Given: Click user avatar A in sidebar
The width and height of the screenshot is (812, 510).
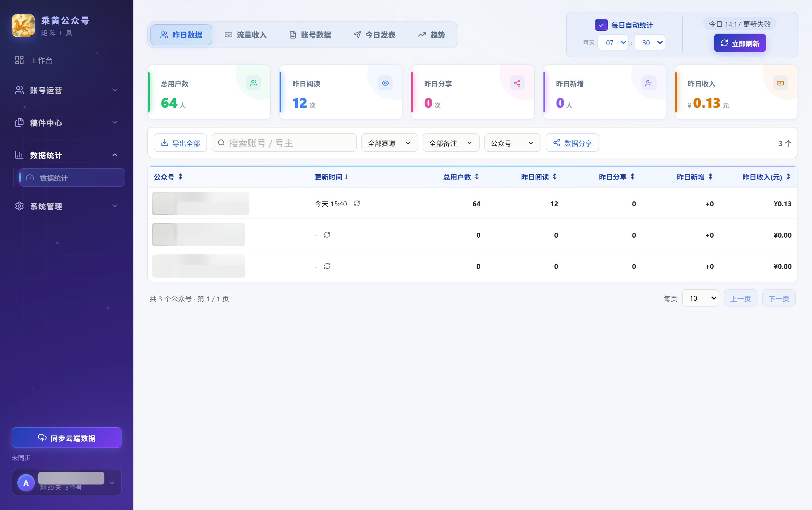Looking at the screenshot, I should point(26,482).
